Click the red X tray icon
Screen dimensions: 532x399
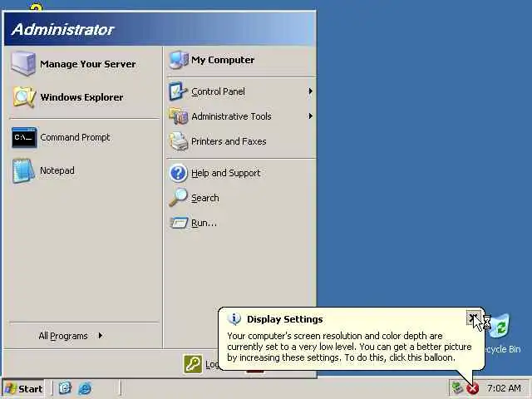pyautogui.click(x=472, y=388)
